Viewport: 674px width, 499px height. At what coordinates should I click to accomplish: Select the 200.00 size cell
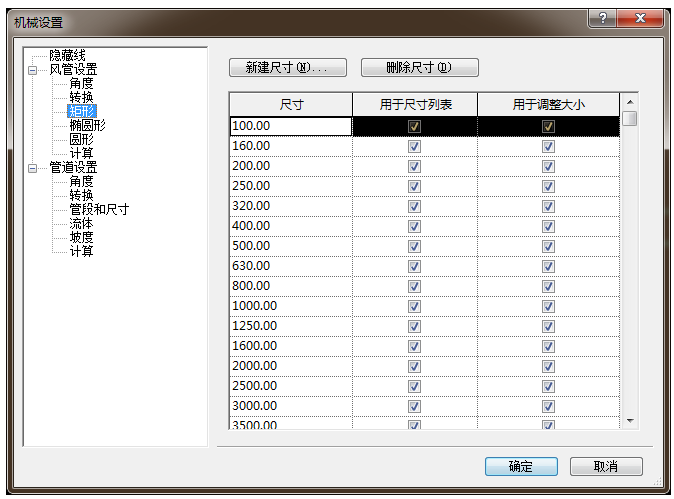coord(291,166)
